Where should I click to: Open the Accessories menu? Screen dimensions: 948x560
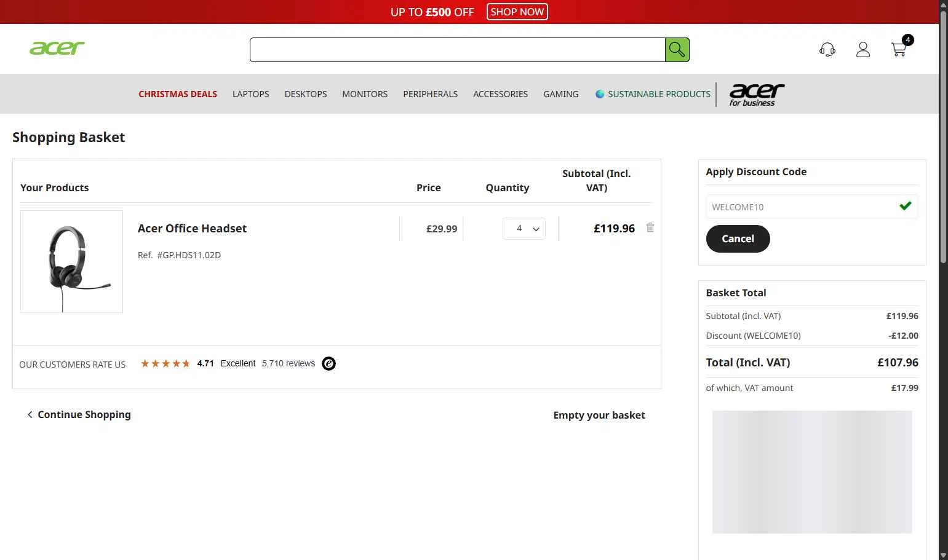point(501,94)
